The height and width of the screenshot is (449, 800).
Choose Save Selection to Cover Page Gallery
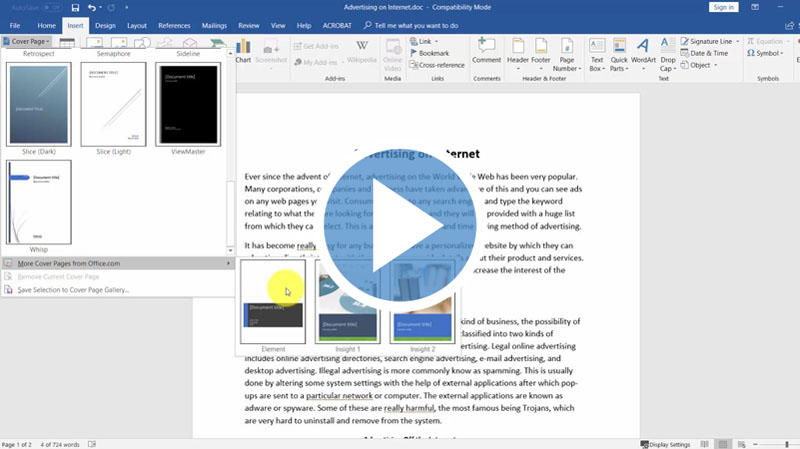(73, 290)
